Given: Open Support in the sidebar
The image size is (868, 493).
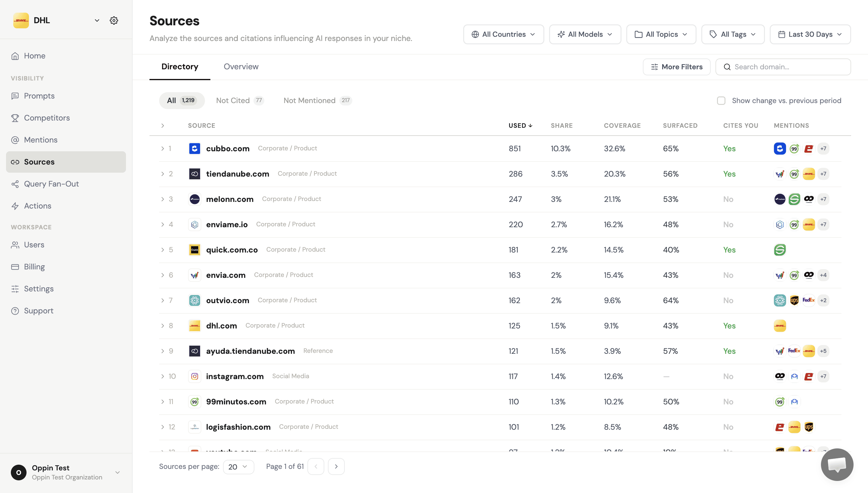Looking at the screenshot, I should click(66, 311).
